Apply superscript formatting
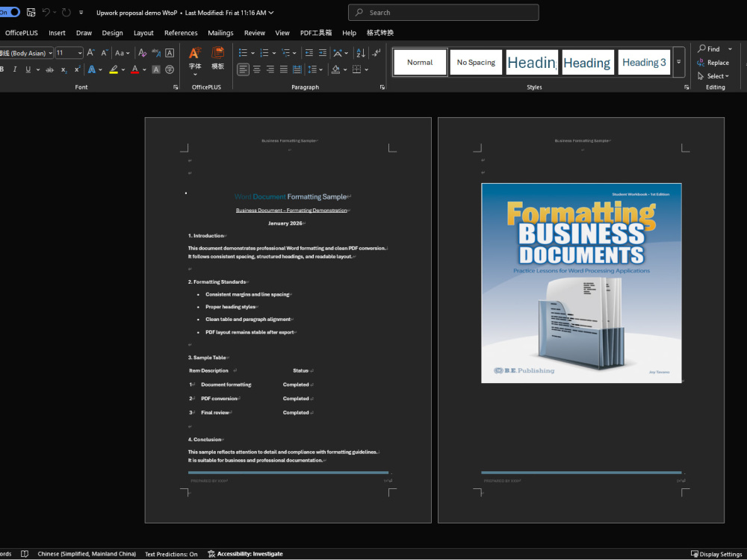The height and width of the screenshot is (560, 747). tap(77, 69)
